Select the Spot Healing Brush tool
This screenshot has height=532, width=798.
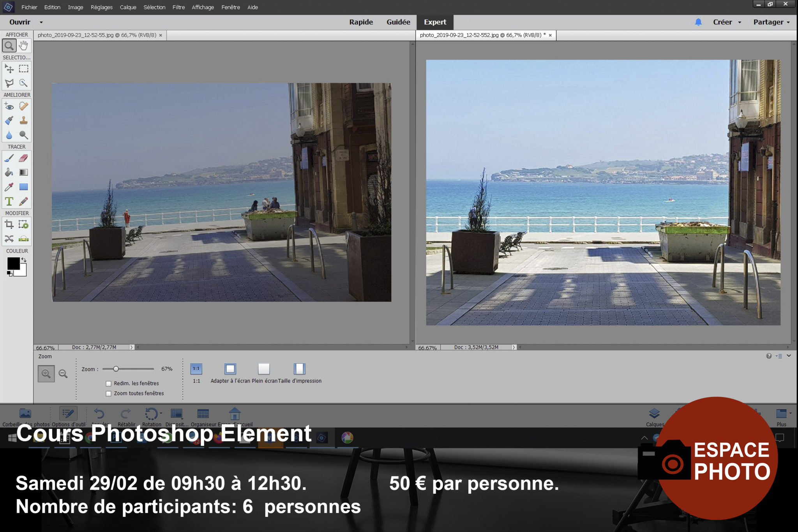coord(23,106)
